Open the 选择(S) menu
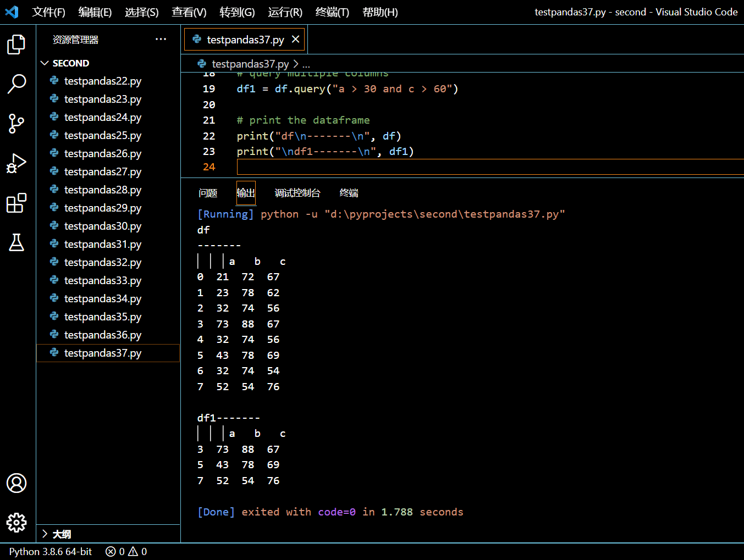The height and width of the screenshot is (560, 744). point(142,12)
